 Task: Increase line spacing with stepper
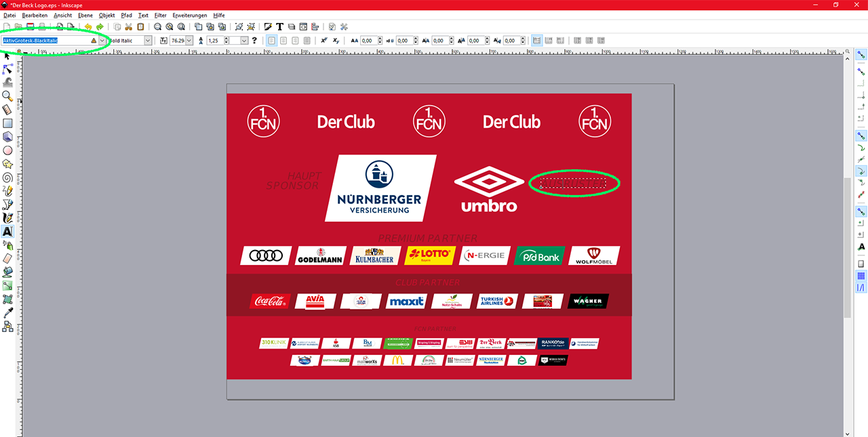click(x=226, y=39)
